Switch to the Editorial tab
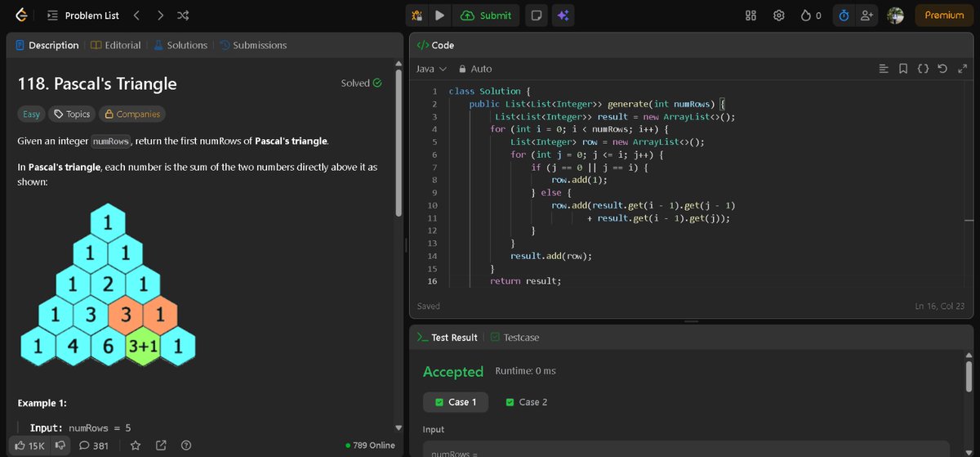The width and height of the screenshot is (980, 457). coord(116,45)
